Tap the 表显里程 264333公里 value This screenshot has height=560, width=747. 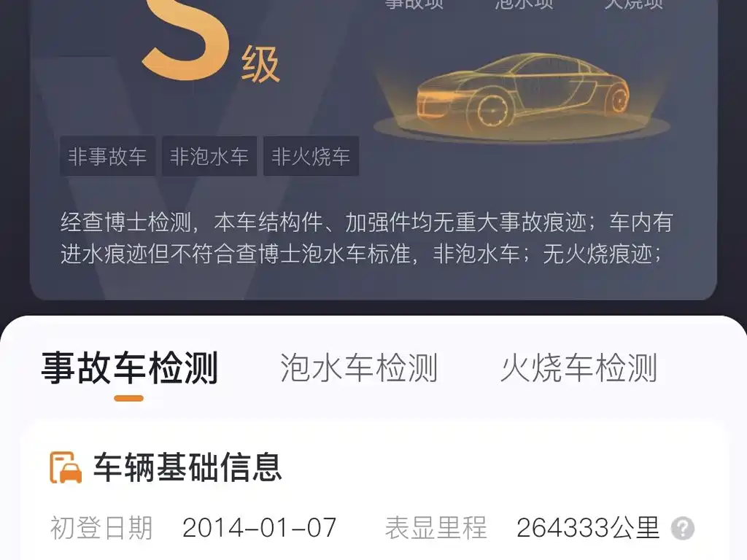pos(588,528)
